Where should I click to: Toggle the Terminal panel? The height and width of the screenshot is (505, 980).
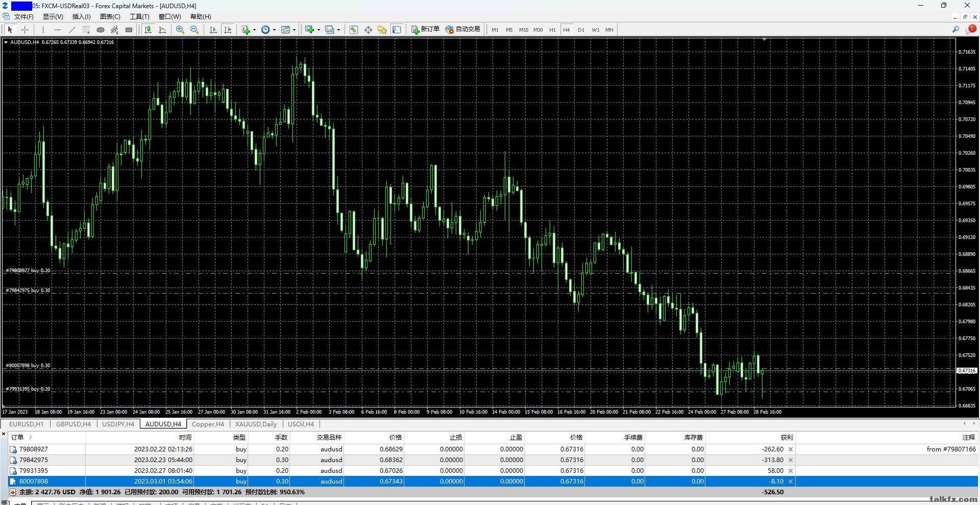[x=397, y=30]
